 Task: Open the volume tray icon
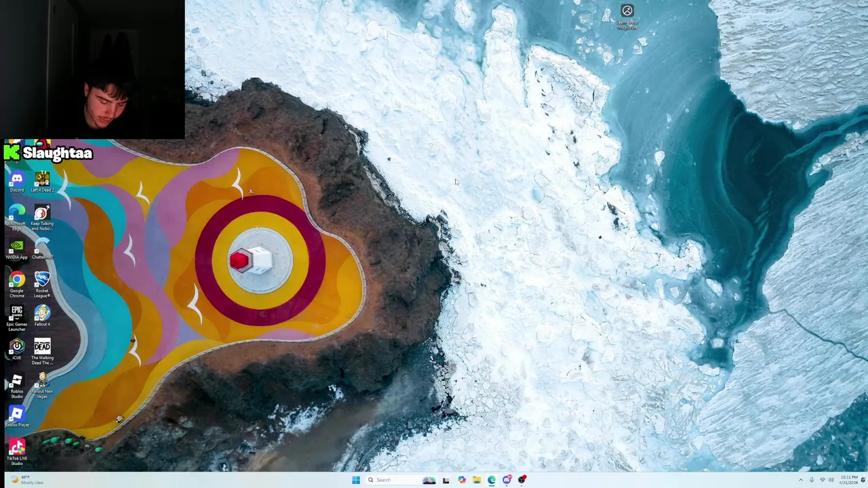click(831, 480)
